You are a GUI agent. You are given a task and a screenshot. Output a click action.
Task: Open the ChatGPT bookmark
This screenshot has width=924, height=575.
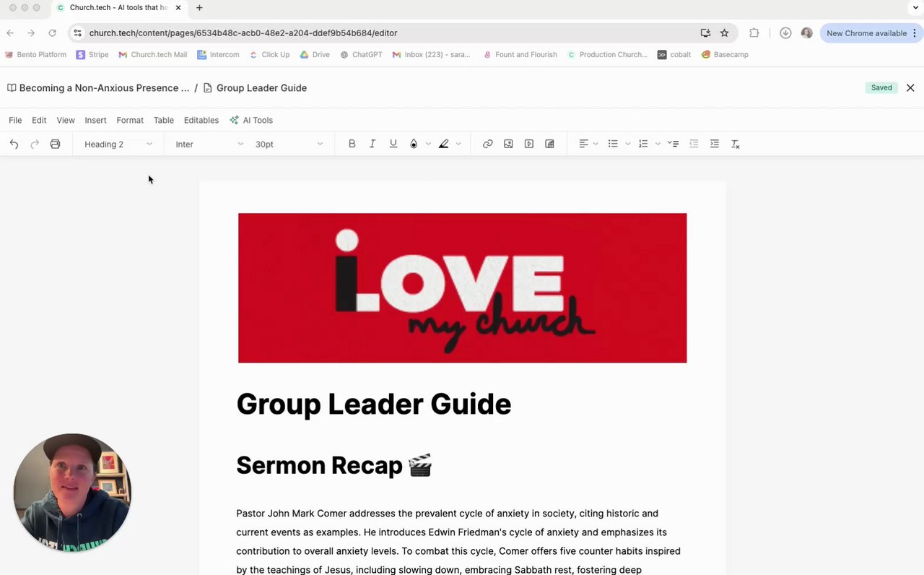tap(361, 54)
